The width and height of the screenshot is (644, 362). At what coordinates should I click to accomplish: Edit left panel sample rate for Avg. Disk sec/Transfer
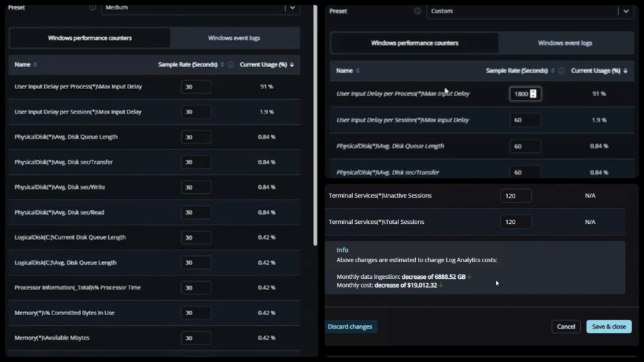pos(196,162)
